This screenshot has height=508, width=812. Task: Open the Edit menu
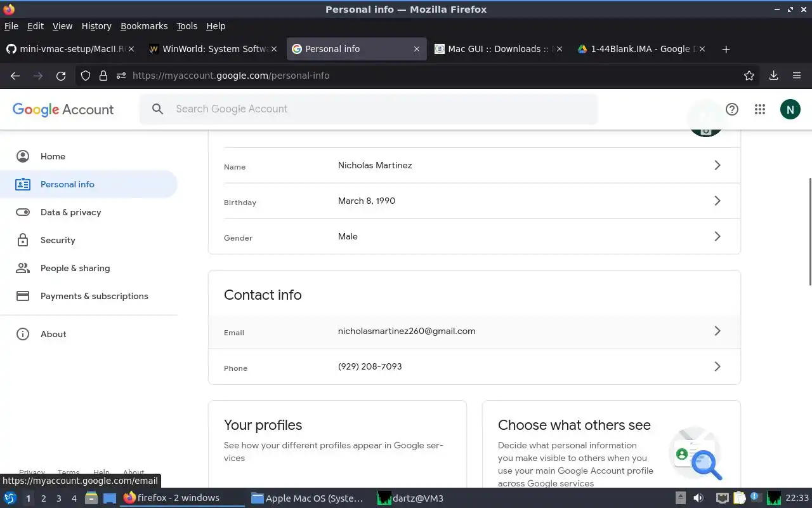click(x=36, y=26)
